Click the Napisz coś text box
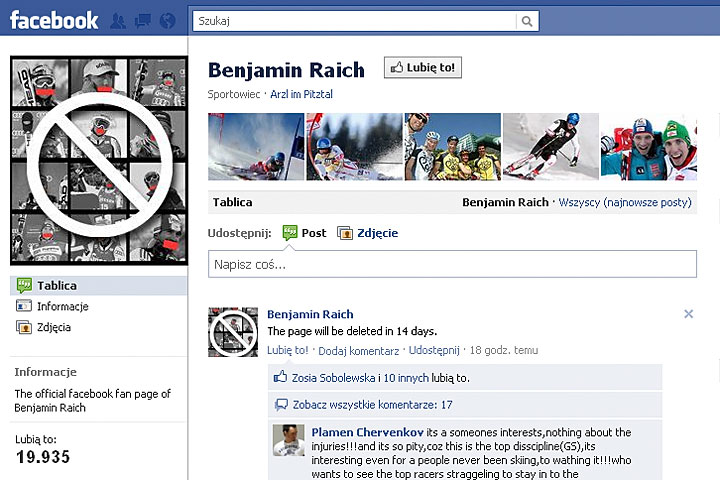This screenshot has width=720, height=480. 452,264
